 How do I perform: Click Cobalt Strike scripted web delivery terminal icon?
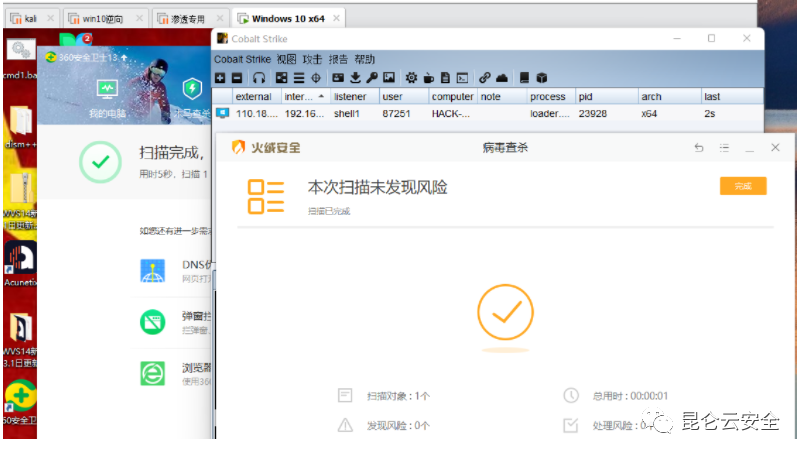[463, 78]
